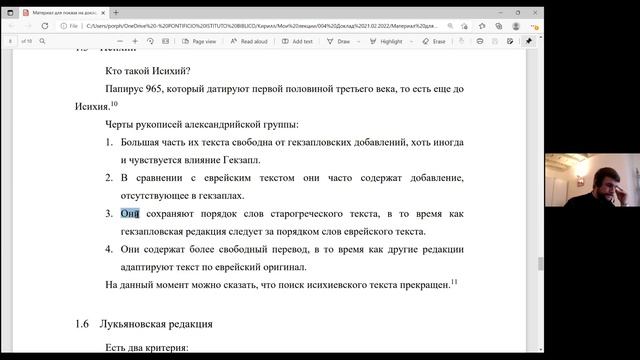Image resolution: width=640 pixels, height=360 pixels.
Task: Click the touch draw hand icon
Action: pyautogui.click(x=462, y=41)
